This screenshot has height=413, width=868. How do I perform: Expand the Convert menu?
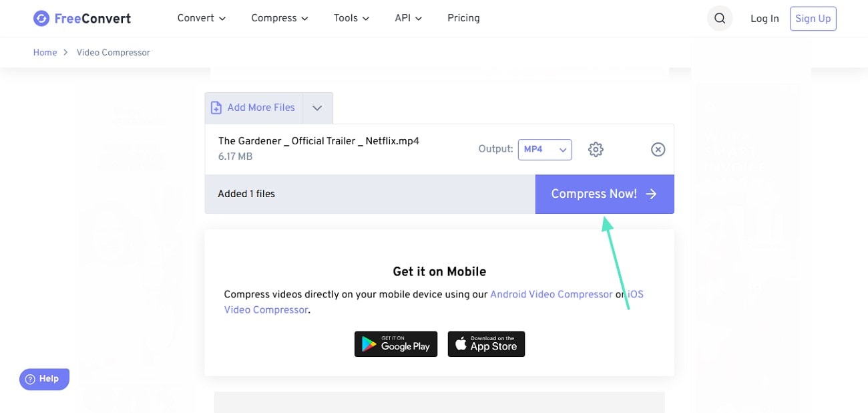point(202,18)
